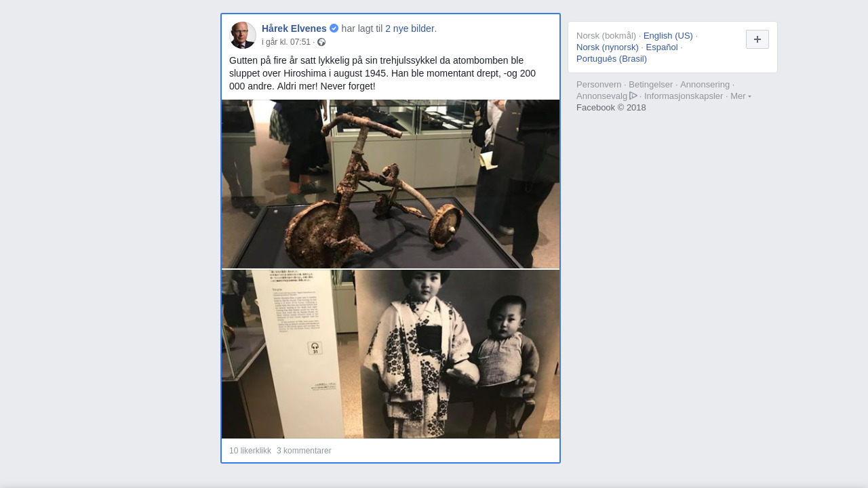This screenshot has height=488, width=868.
Task: Open the 2 nye bilder link
Action: pos(410,28)
